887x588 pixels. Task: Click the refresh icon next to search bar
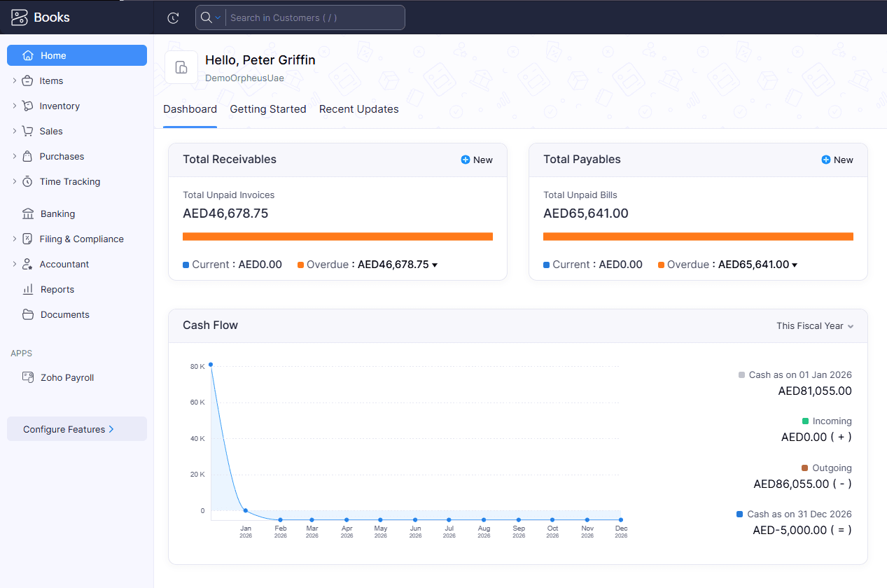coord(173,17)
